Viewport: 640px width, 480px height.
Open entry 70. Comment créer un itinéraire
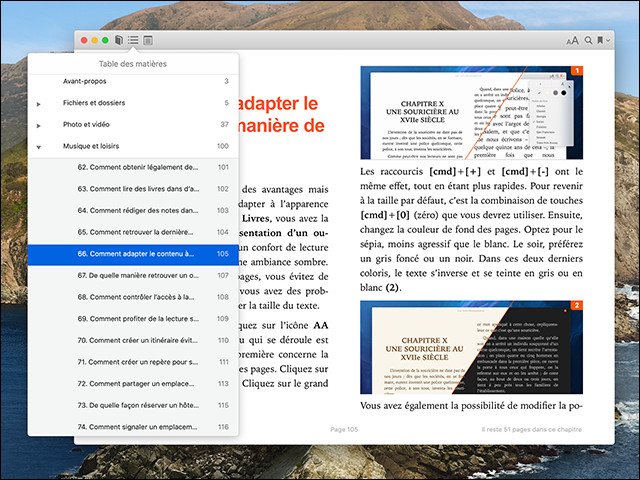pyautogui.click(x=133, y=340)
